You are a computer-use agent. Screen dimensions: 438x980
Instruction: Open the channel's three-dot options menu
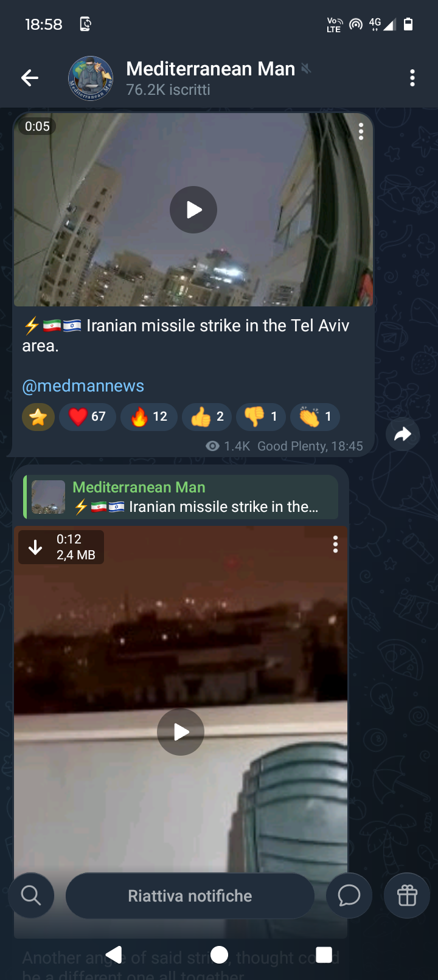412,78
